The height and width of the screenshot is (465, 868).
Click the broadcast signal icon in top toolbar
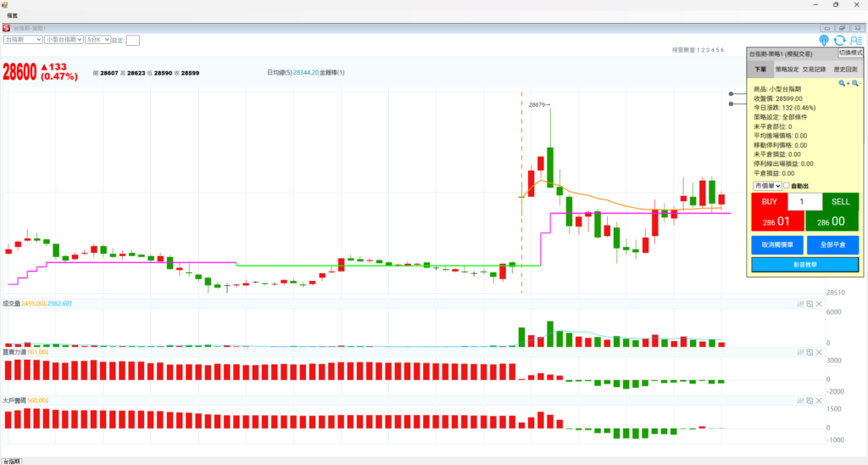pos(824,40)
